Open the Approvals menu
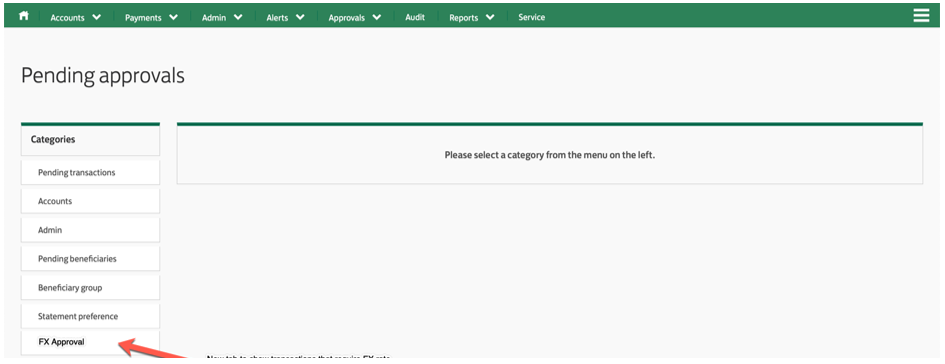 (347, 18)
